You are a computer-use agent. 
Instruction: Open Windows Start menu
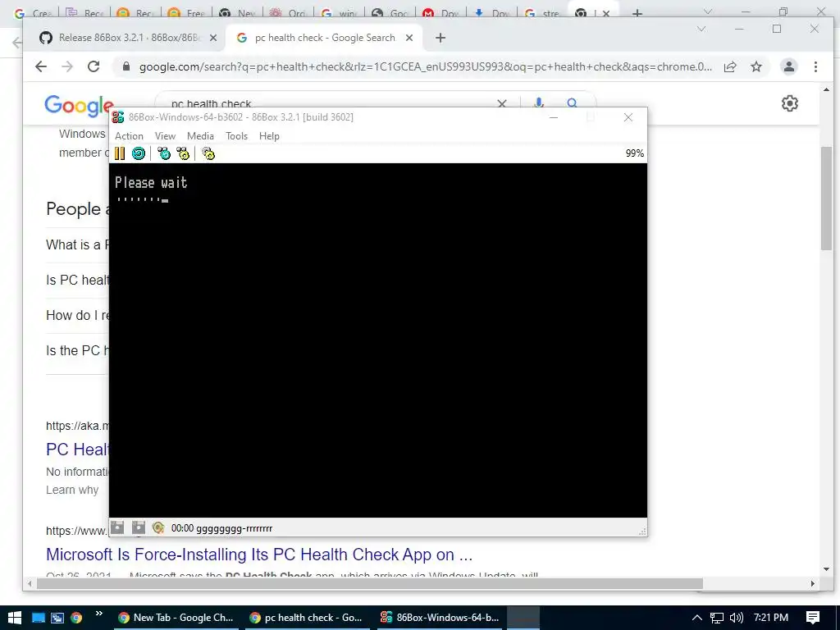pyautogui.click(x=15, y=618)
